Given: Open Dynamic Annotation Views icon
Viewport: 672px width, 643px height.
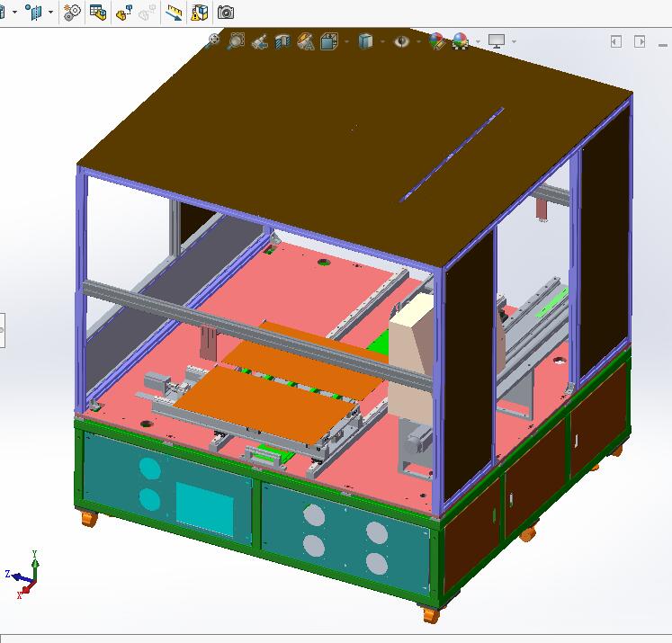Looking at the screenshot, I should 306,41.
